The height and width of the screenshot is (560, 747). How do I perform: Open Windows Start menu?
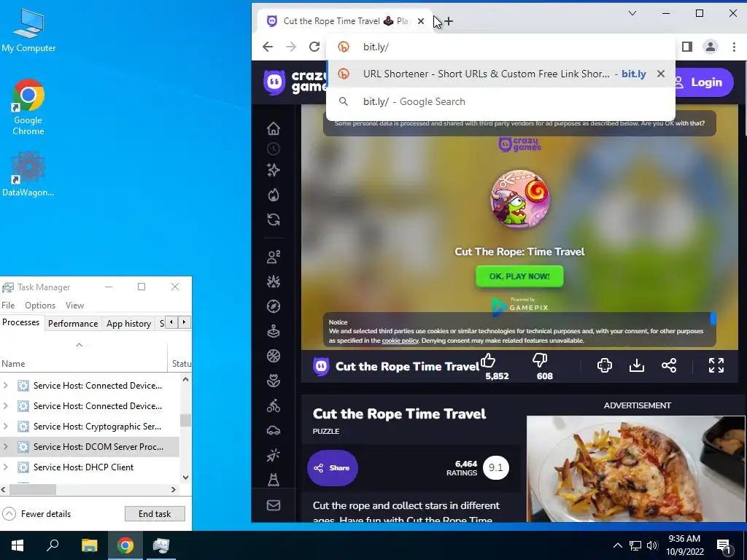(x=18, y=545)
